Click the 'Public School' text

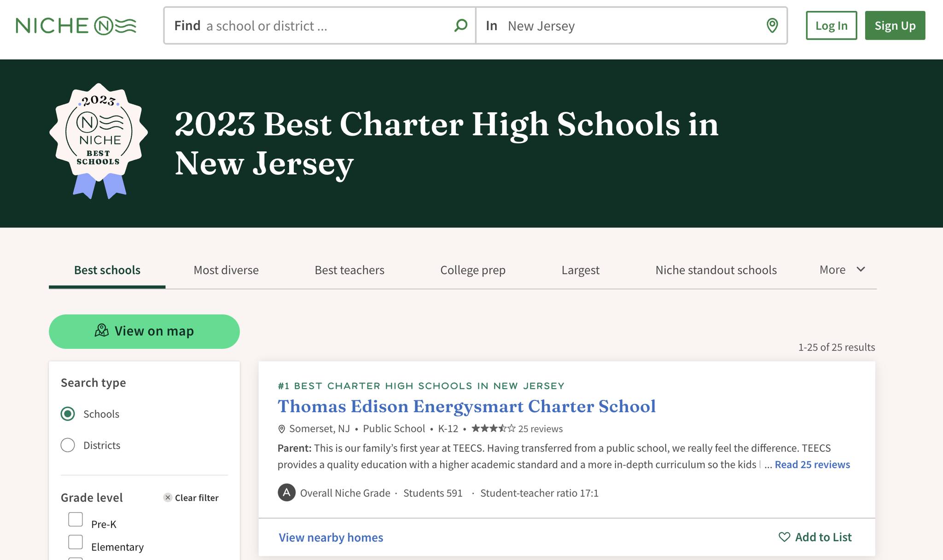tap(394, 429)
